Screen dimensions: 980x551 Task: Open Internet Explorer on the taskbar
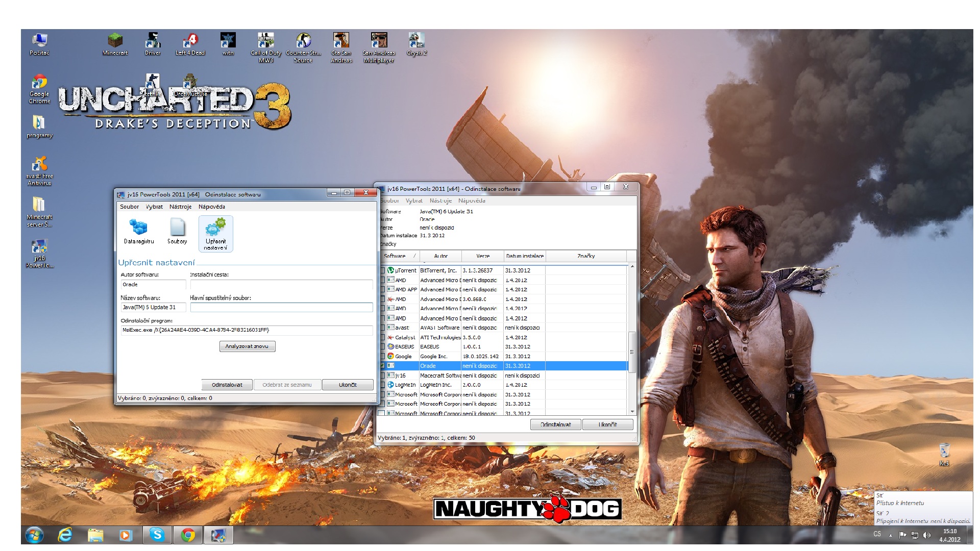65,535
